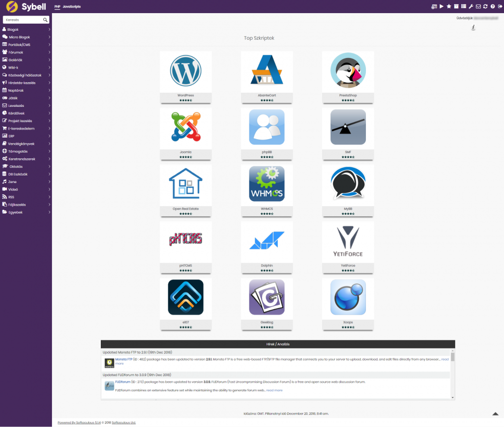
Task: Open help question mark icon
Action: [493, 7]
